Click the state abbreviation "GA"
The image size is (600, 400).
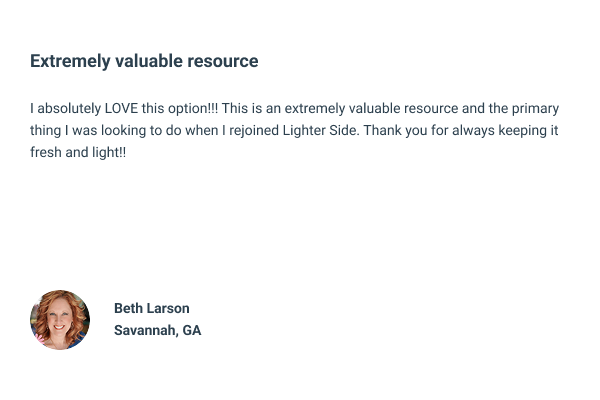click(x=191, y=330)
